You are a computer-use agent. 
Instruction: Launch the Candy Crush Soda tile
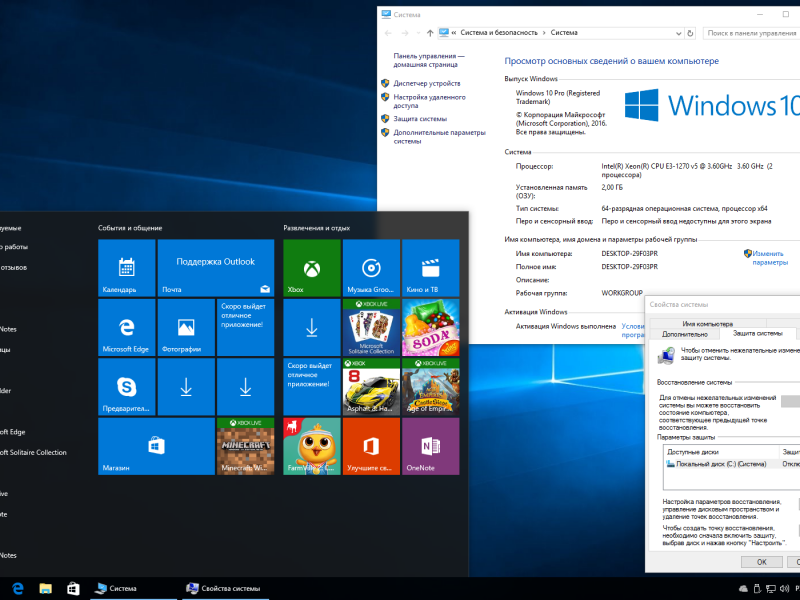431,328
